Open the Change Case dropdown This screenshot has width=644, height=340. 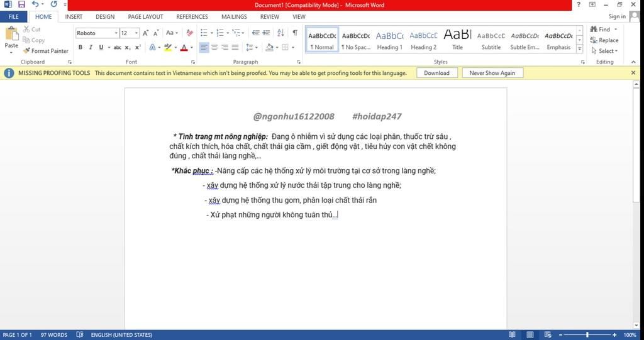tap(172, 33)
